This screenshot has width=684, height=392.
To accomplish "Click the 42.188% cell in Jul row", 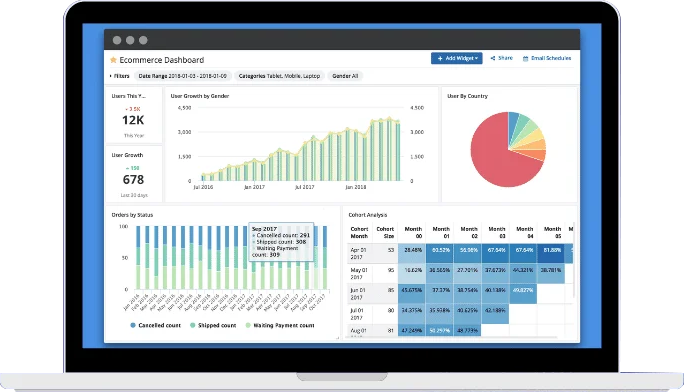I will click(x=495, y=314).
